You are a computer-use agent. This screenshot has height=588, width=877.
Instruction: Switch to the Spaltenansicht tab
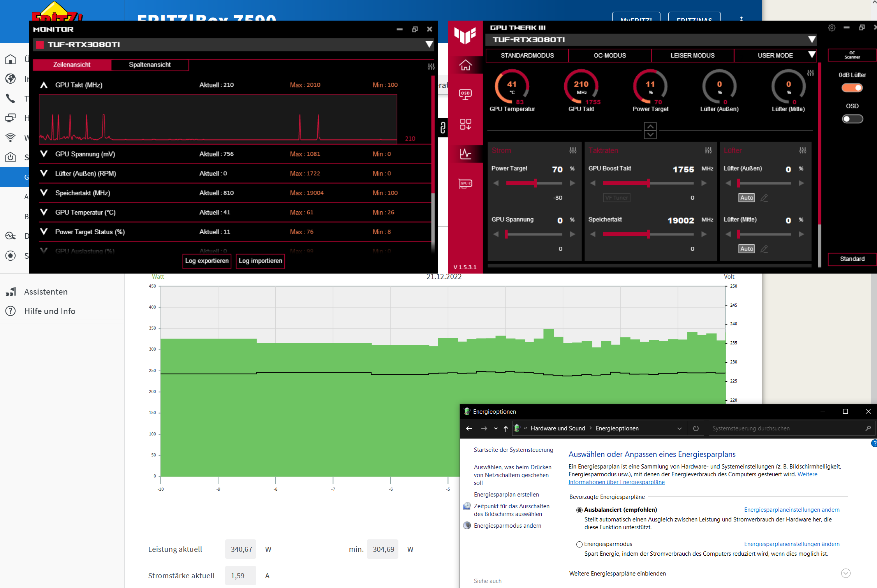click(x=150, y=65)
